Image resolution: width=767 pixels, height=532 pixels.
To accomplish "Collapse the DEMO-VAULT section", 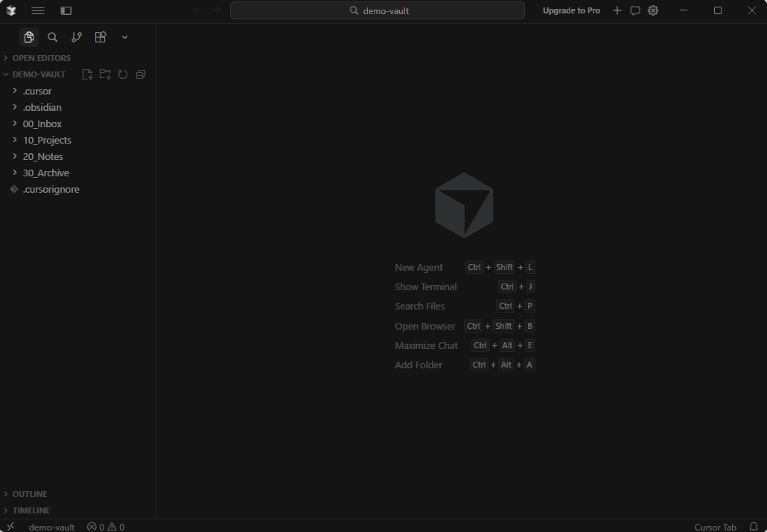I will click(39, 74).
